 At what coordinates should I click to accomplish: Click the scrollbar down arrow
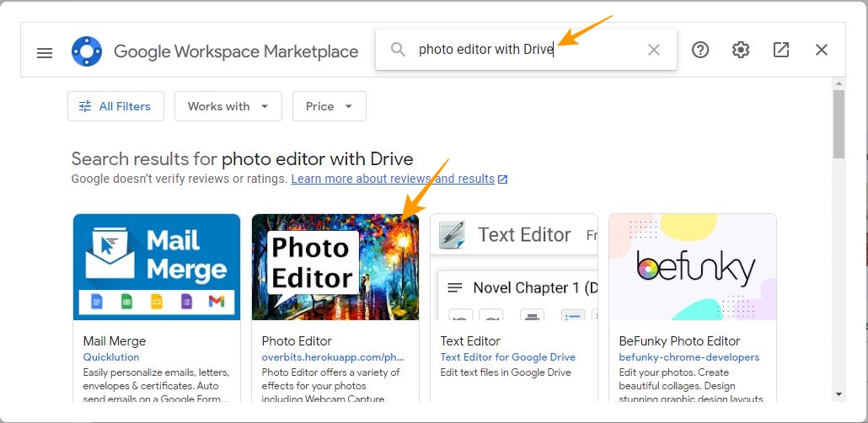839,394
